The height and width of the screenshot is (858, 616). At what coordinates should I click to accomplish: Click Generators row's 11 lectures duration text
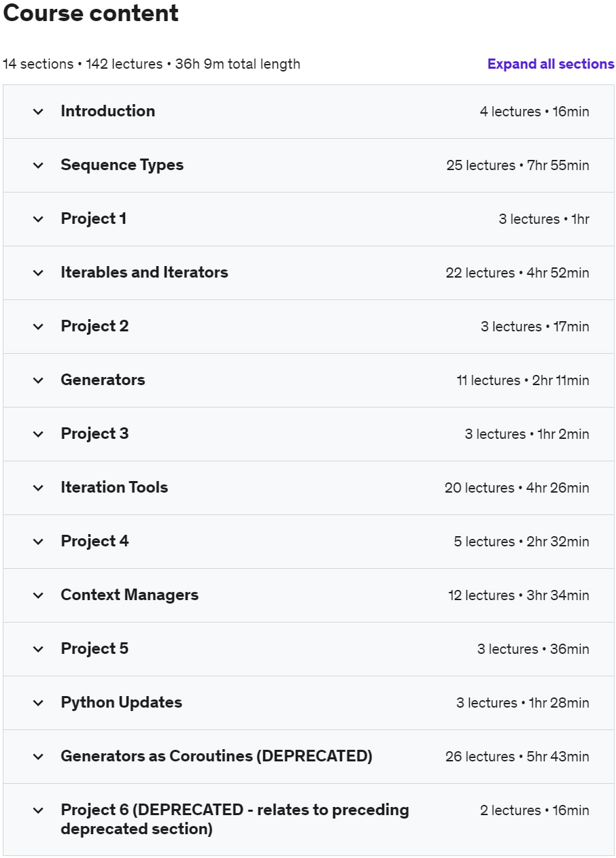pos(522,380)
